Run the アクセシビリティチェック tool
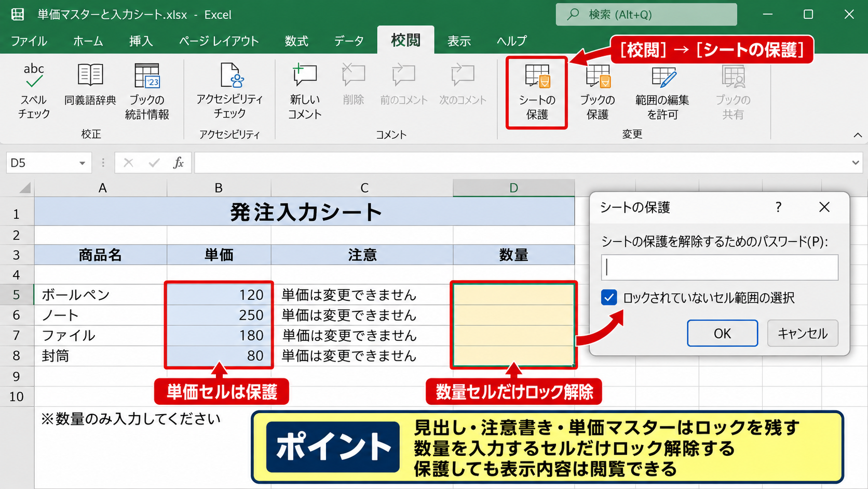Screen dimensions: 868x489 [229, 91]
